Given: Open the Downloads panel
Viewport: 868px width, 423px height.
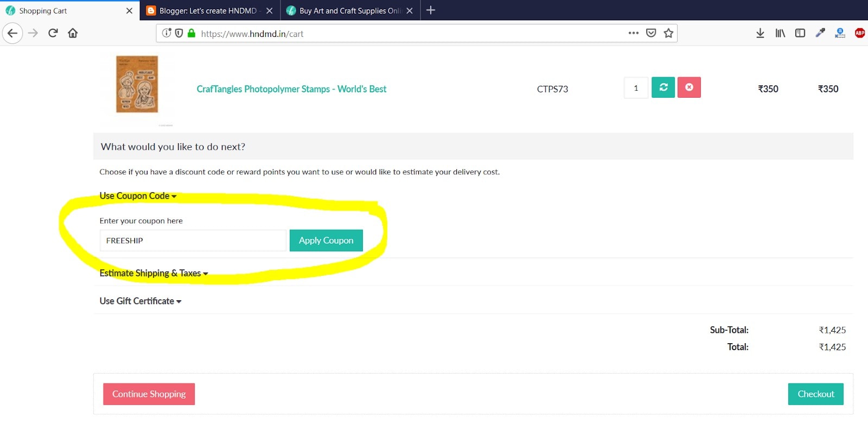Looking at the screenshot, I should click(760, 33).
